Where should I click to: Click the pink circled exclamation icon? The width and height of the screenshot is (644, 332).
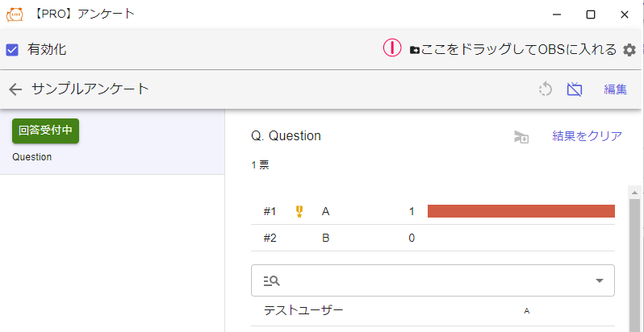coord(391,48)
